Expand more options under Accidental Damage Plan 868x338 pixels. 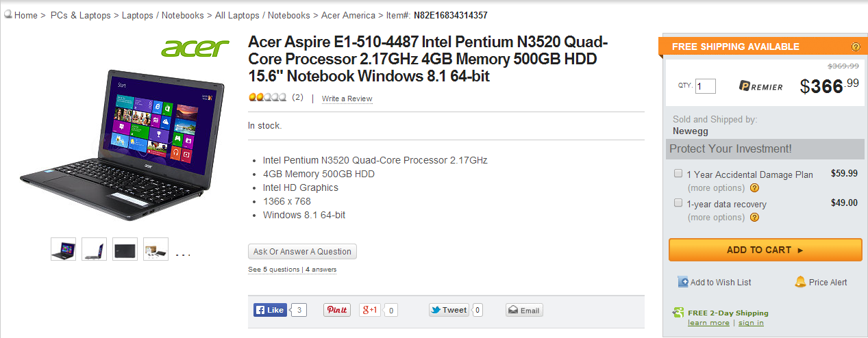click(716, 188)
